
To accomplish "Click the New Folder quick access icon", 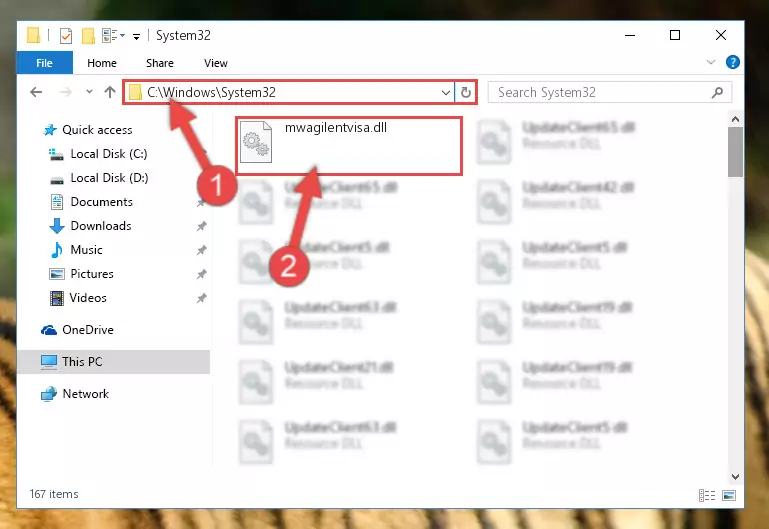I will [x=88, y=36].
